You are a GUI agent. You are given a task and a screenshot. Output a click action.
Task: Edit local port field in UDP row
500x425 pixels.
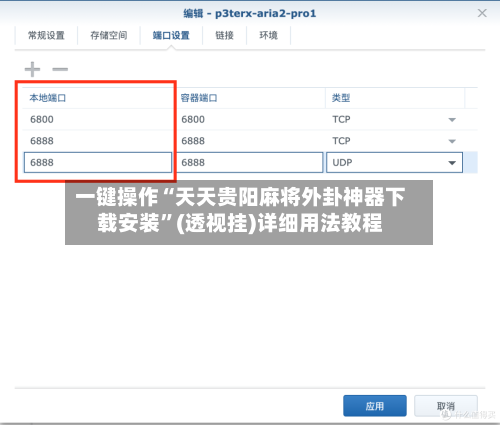pyautogui.click(x=98, y=162)
